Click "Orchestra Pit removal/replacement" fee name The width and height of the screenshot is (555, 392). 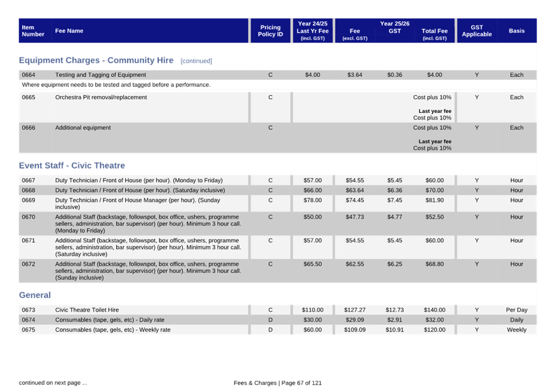(101, 97)
